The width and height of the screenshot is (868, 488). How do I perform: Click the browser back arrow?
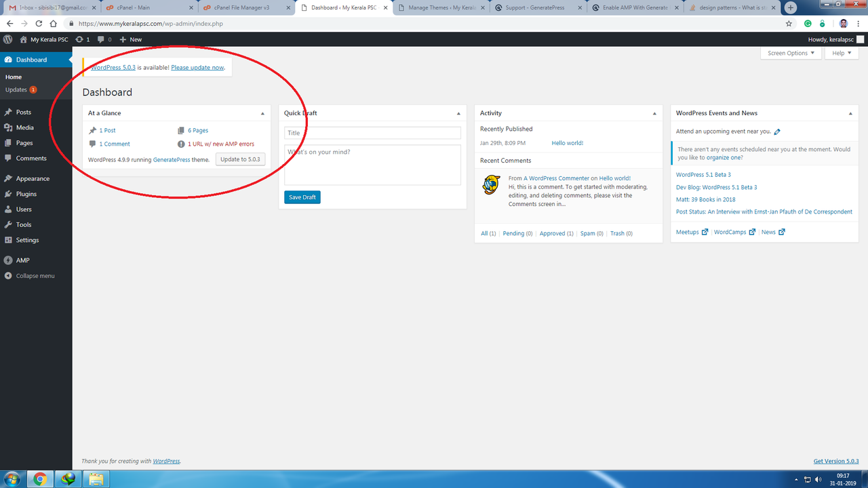(x=9, y=24)
